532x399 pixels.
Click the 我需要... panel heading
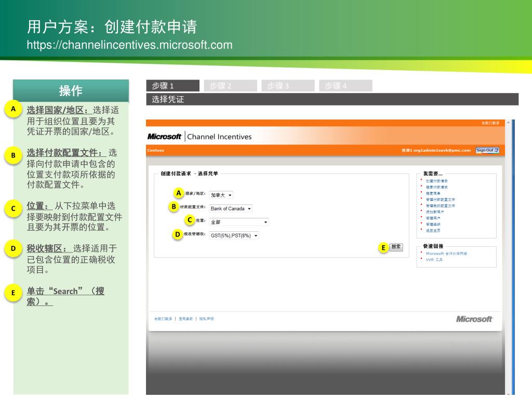tap(433, 174)
